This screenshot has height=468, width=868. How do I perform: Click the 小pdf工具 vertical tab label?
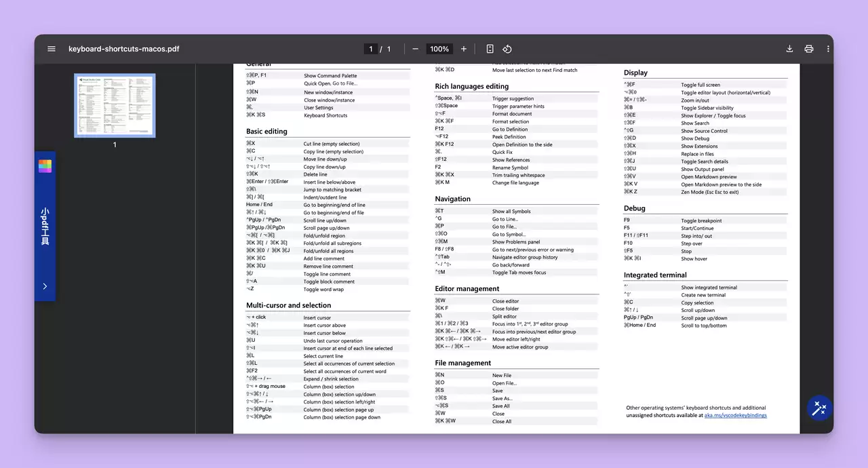point(45,226)
